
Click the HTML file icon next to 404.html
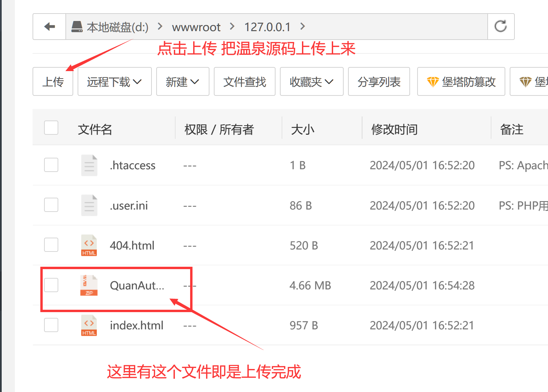pyautogui.click(x=89, y=245)
